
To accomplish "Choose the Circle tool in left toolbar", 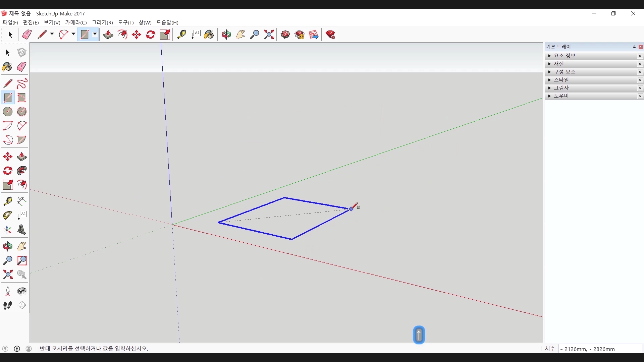I will (x=8, y=112).
